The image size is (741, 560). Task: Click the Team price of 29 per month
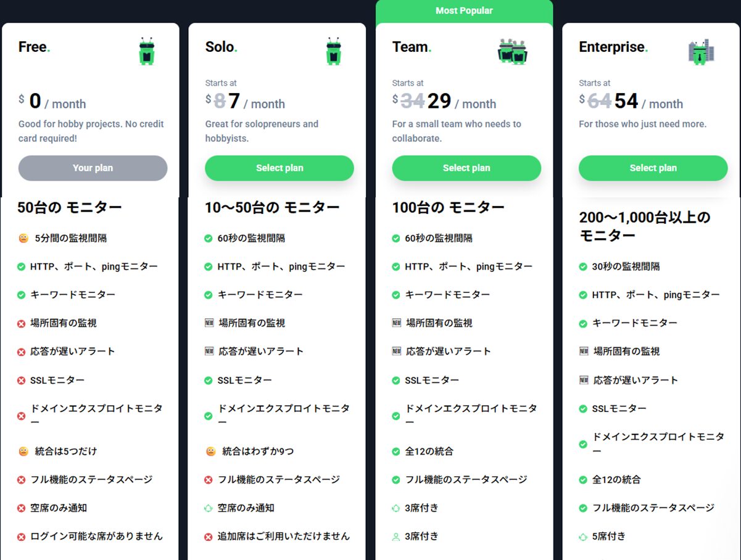click(439, 101)
